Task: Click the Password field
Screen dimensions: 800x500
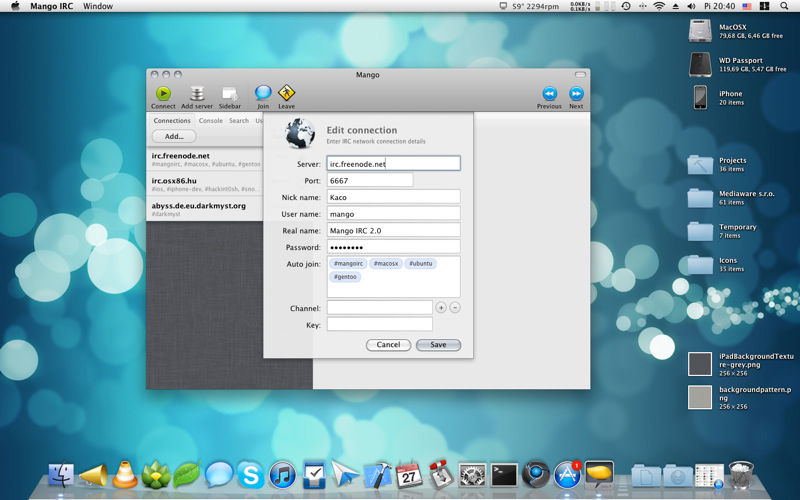Action: point(393,247)
